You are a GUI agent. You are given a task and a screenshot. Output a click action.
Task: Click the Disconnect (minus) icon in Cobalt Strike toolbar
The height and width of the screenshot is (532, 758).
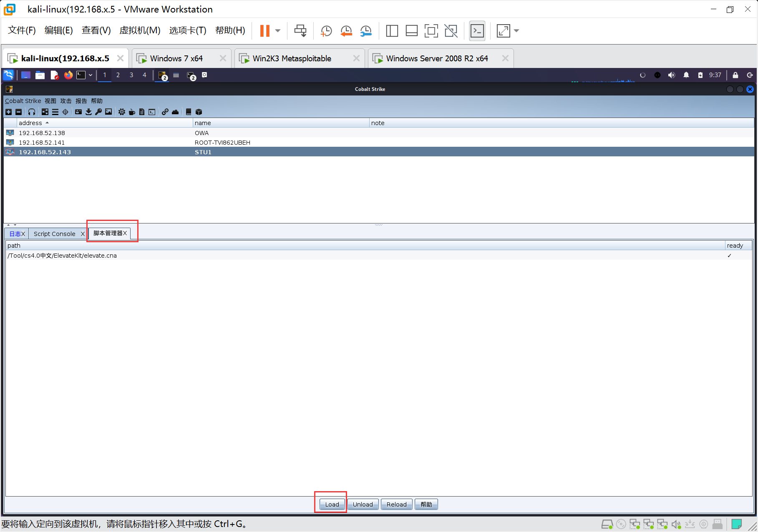point(18,112)
